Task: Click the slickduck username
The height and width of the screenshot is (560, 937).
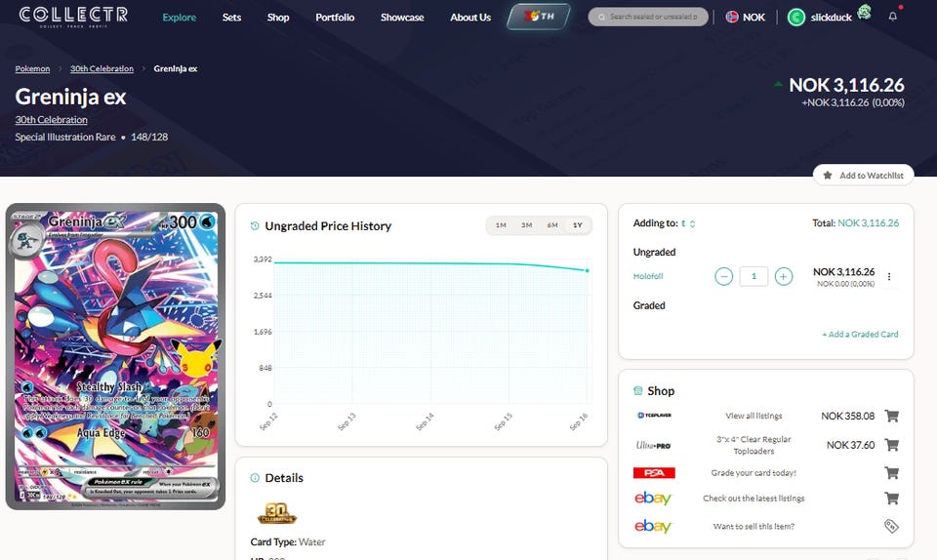Action: coord(831,18)
